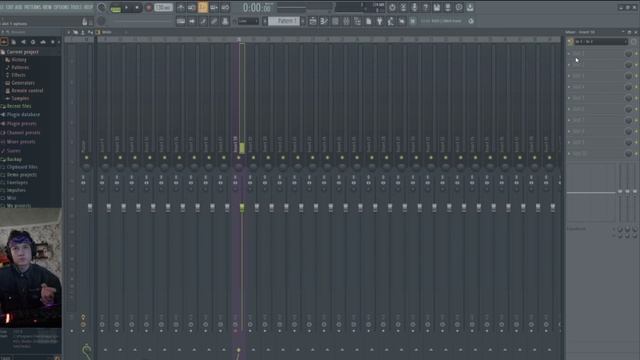Mute the Master track LED
This screenshot has height=360, width=640.
(86, 158)
